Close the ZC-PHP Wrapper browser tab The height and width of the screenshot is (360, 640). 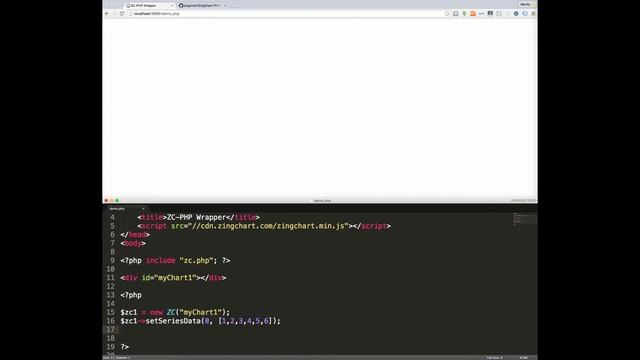(172, 5)
